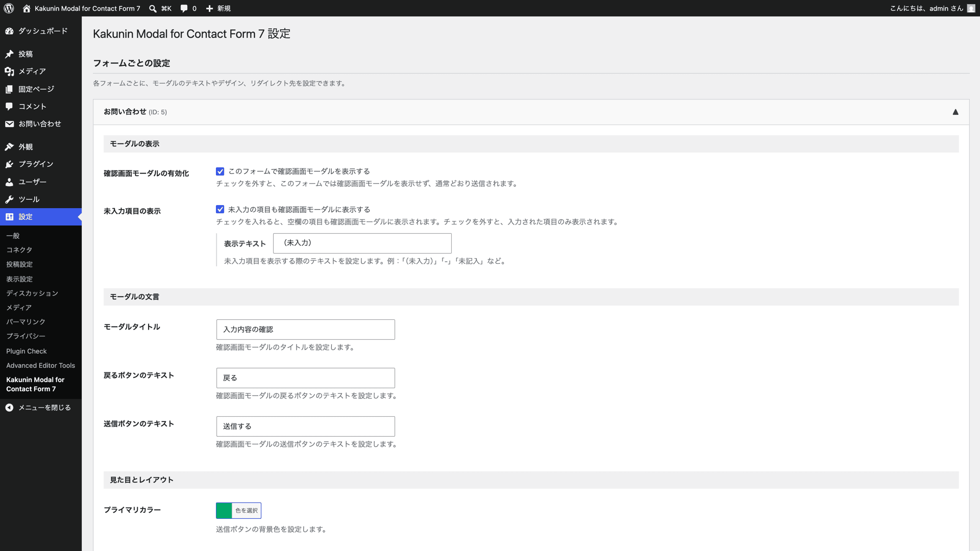
Task: Click the お問い合わせ envelope icon
Action: click(9, 124)
